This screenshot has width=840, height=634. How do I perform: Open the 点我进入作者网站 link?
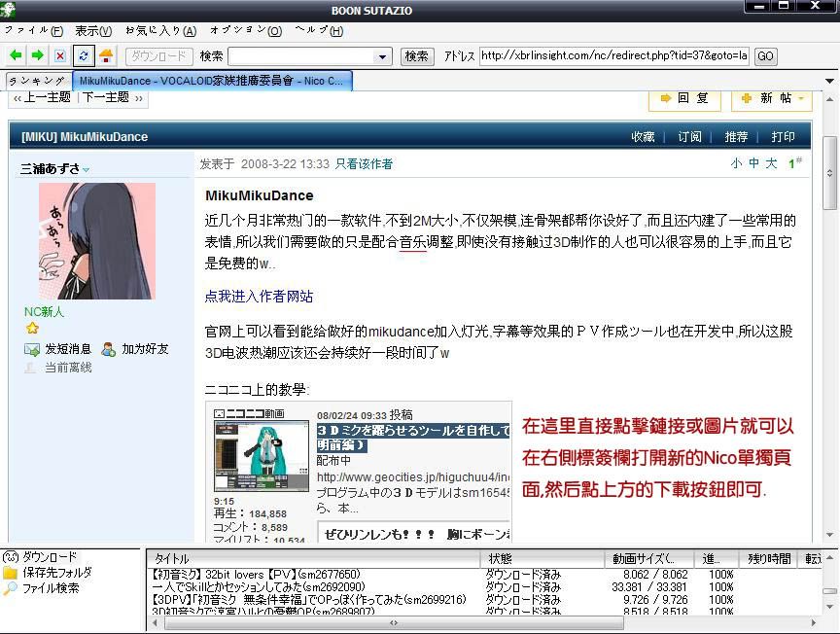(x=259, y=297)
